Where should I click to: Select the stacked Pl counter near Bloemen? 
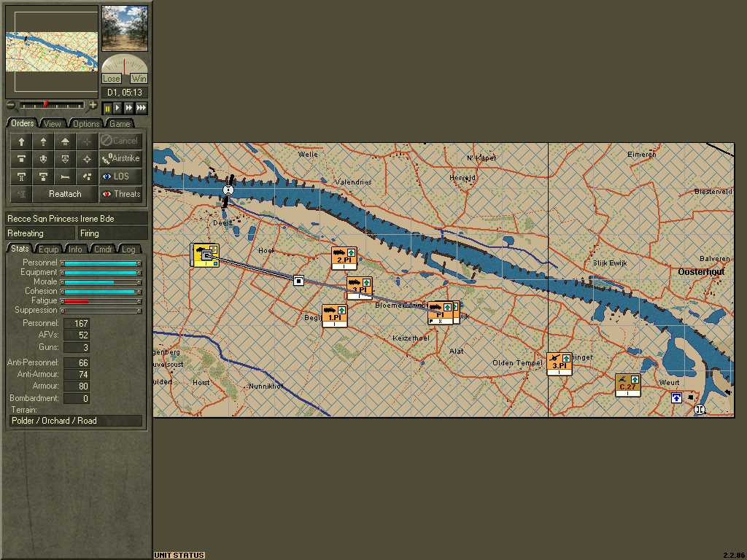pyautogui.click(x=440, y=313)
